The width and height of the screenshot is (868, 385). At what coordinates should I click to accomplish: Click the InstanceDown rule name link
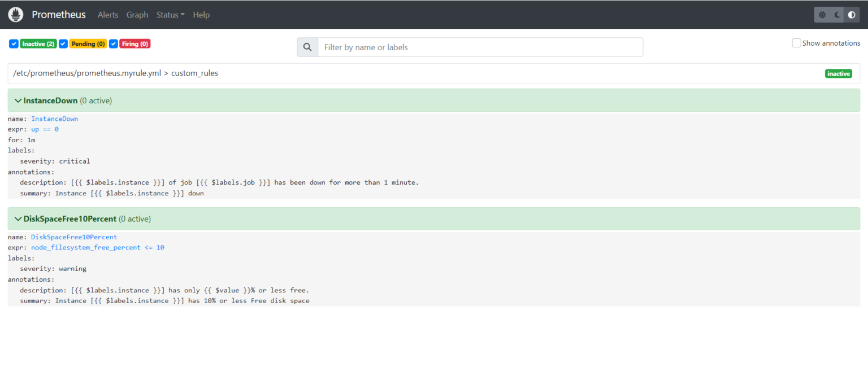[x=54, y=119]
